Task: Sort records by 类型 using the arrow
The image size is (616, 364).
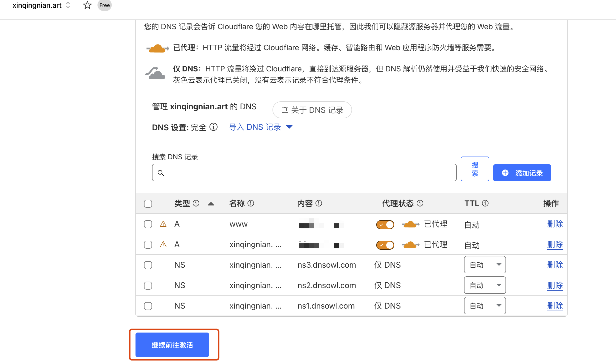Action: (211, 204)
